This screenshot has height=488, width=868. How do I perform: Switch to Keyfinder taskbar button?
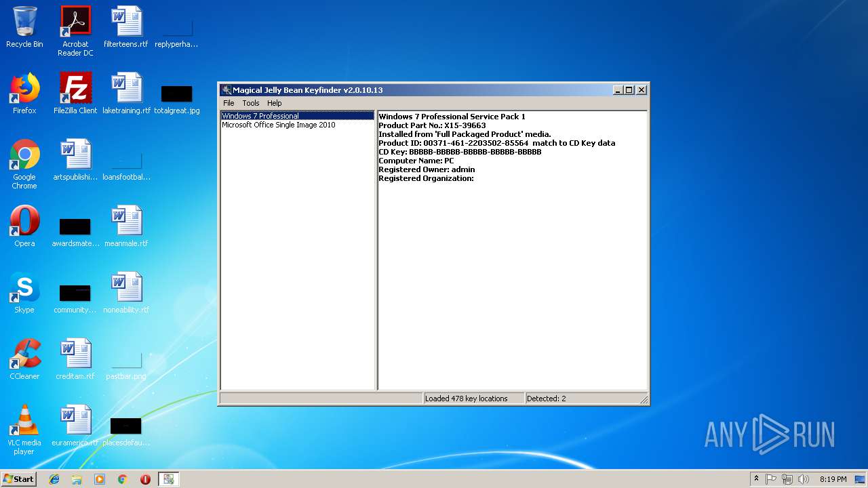point(168,479)
